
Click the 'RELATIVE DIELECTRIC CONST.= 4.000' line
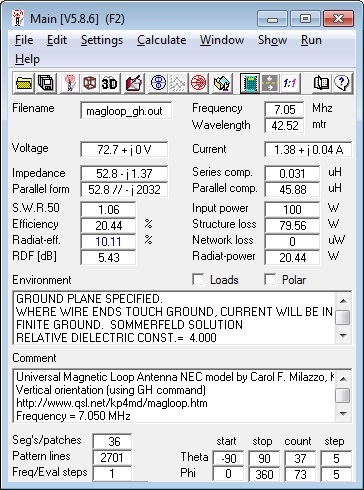click(x=116, y=337)
